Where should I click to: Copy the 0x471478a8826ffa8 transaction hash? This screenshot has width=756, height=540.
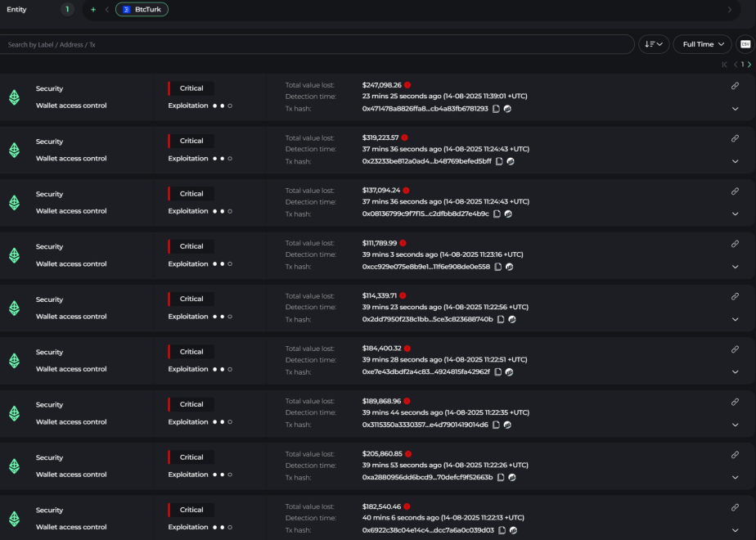coord(497,109)
